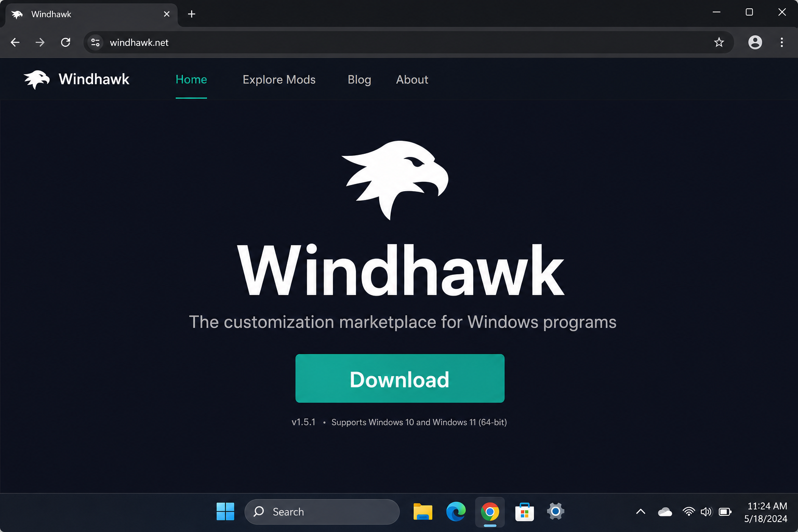This screenshot has width=798, height=532.
Task: Maximize the Chrome window
Action: coord(749,12)
